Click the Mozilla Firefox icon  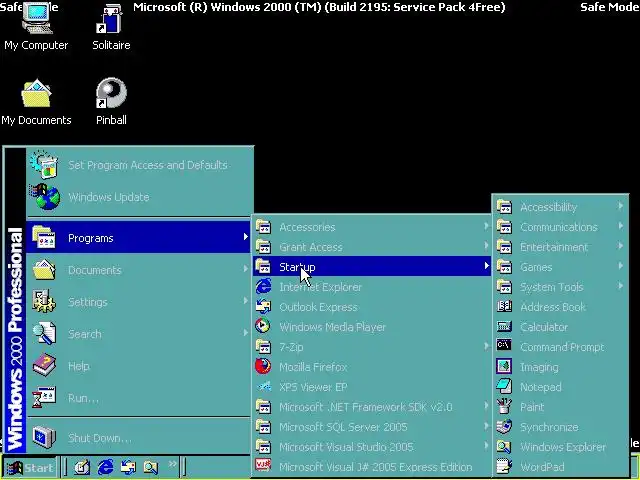point(263,366)
